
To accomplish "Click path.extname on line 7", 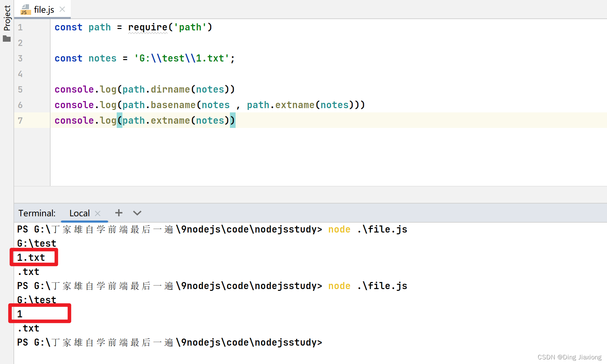I will coord(156,121).
